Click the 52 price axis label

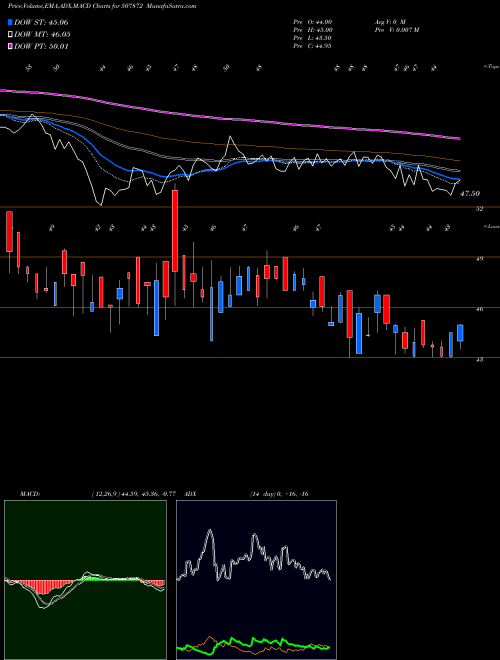(479, 209)
